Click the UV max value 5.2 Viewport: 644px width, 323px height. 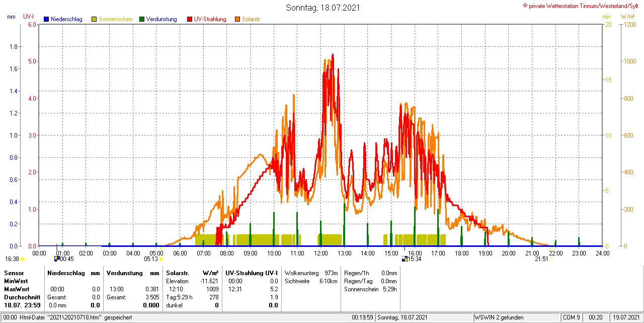274,289
